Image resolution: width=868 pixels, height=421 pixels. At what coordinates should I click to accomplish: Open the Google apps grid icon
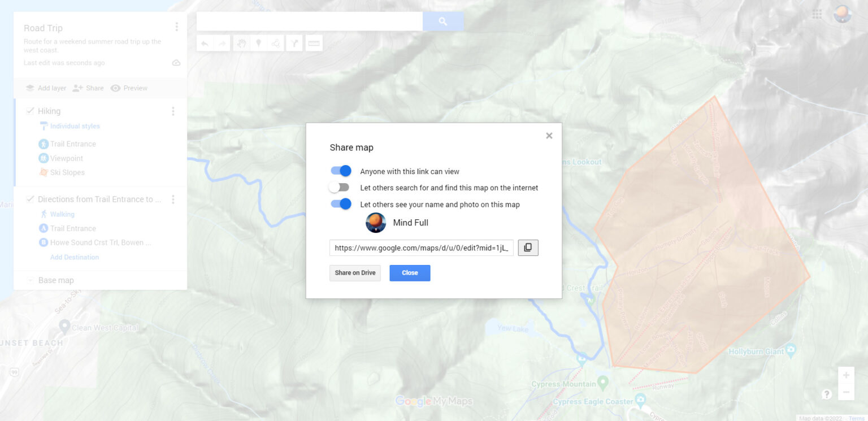point(817,14)
